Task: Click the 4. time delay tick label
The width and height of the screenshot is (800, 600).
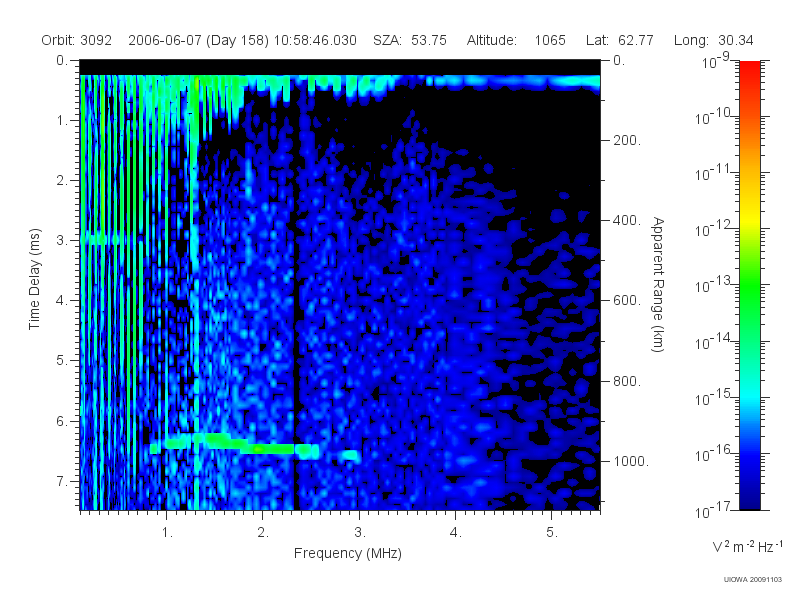Action: click(x=61, y=301)
